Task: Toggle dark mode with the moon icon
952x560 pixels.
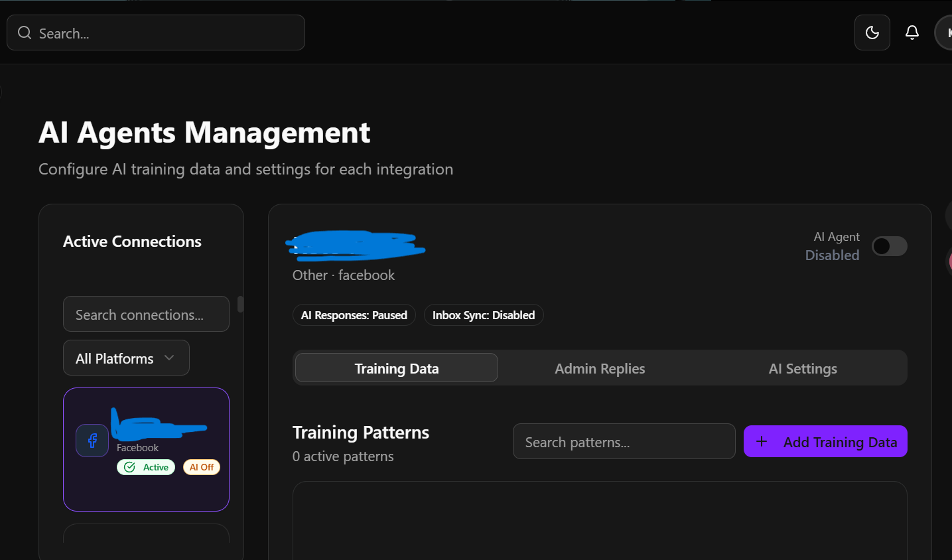Action: pyautogui.click(x=872, y=33)
